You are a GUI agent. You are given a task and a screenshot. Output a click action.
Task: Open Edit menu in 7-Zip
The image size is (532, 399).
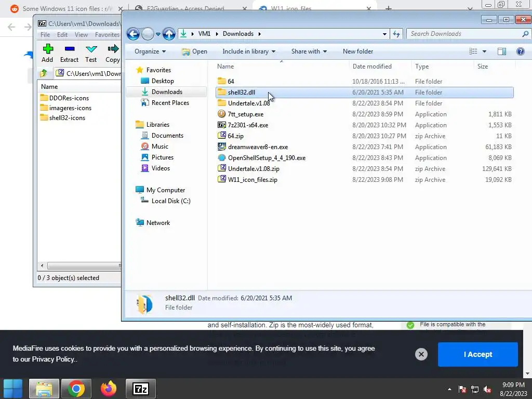(x=62, y=35)
